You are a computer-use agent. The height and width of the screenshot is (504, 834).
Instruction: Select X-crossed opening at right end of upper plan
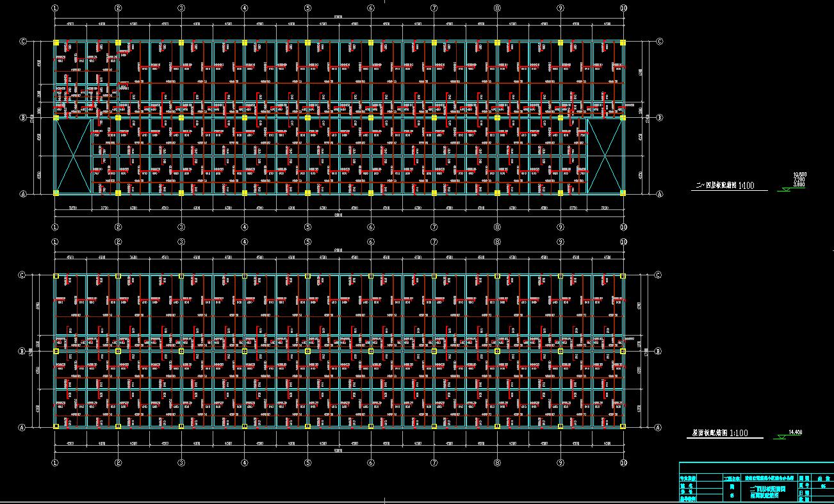point(605,155)
